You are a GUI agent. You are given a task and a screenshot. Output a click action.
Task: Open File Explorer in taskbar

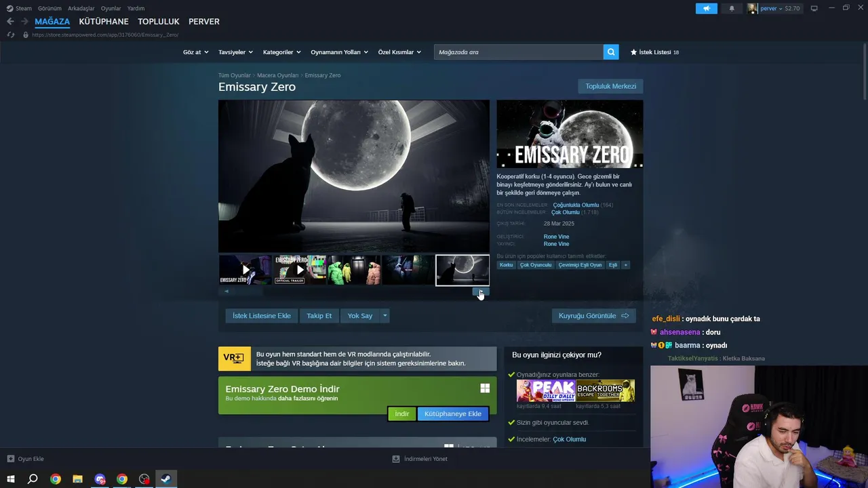click(x=77, y=479)
